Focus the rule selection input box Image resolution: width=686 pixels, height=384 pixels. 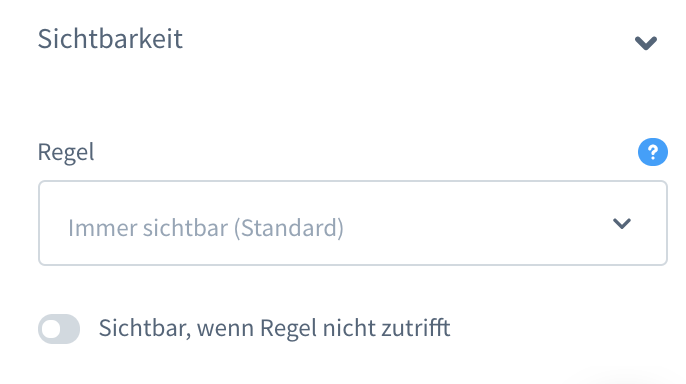coord(353,223)
